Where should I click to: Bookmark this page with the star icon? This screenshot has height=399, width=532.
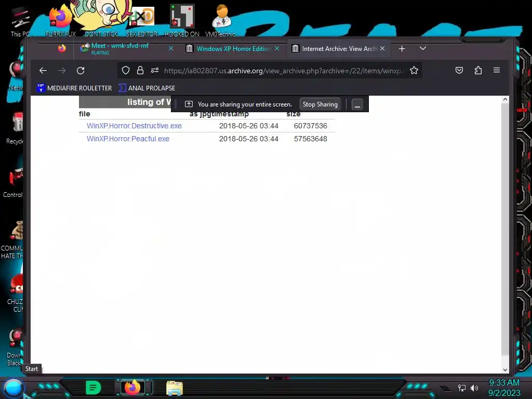coord(414,70)
